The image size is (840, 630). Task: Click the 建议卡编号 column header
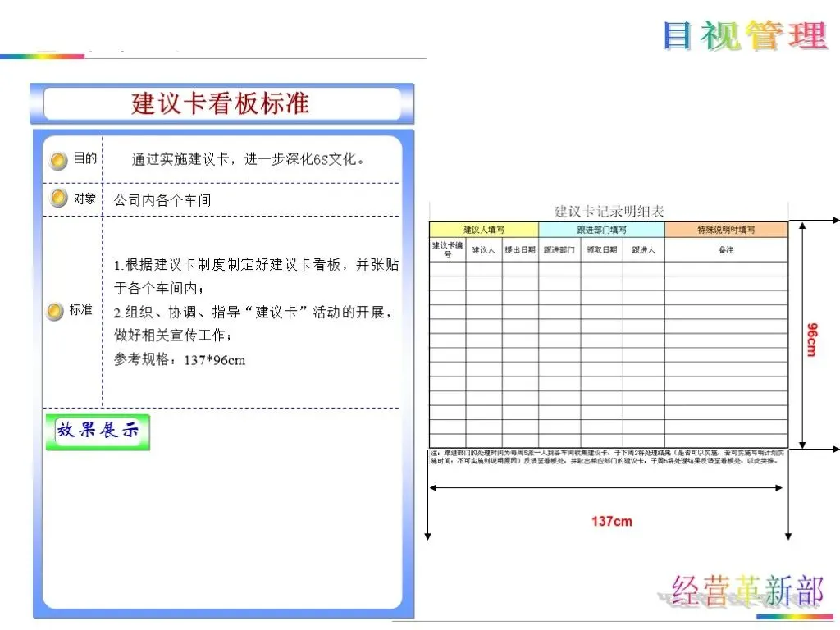tap(447, 249)
